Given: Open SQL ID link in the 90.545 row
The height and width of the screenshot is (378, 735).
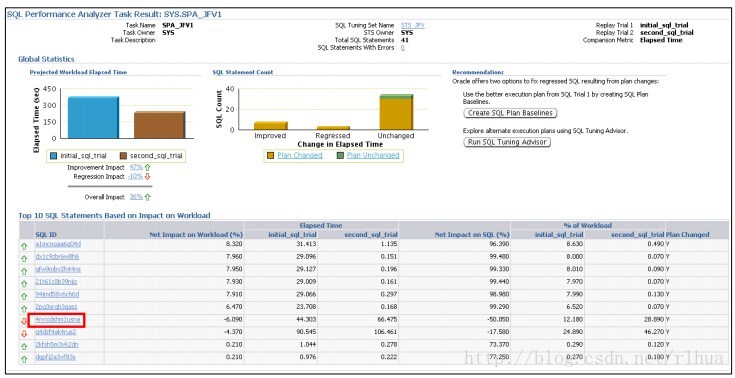Looking at the screenshot, I should pos(56,332).
